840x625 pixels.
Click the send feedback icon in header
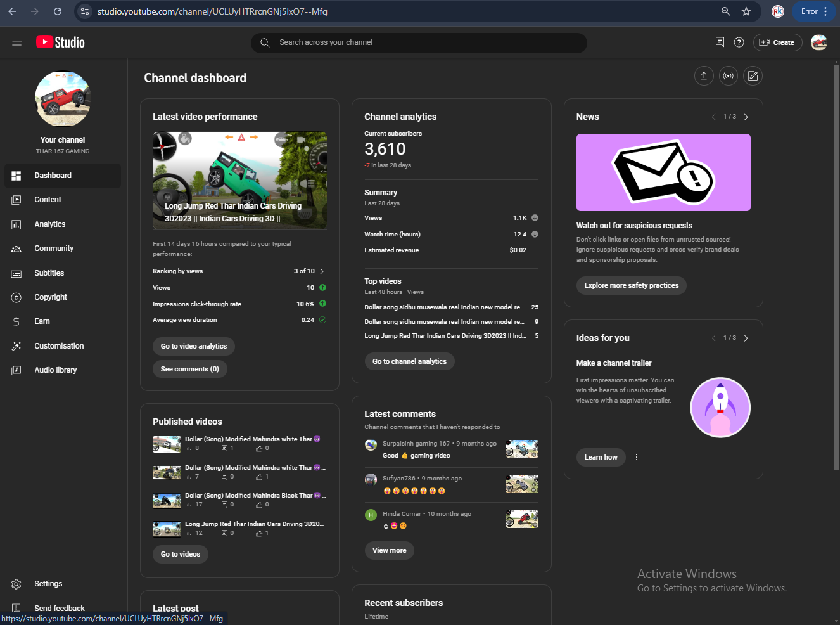(720, 42)
